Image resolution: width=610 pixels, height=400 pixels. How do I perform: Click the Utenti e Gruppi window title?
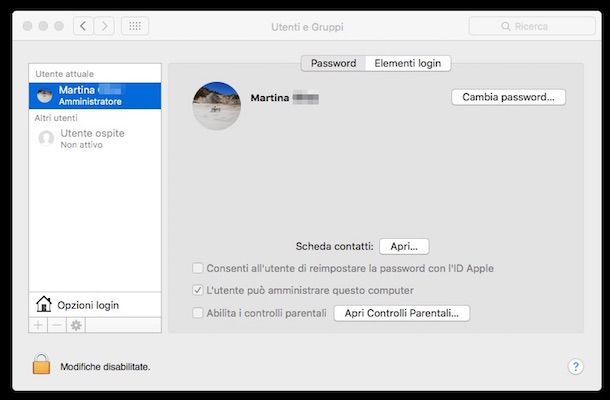[x=307, y=27]
